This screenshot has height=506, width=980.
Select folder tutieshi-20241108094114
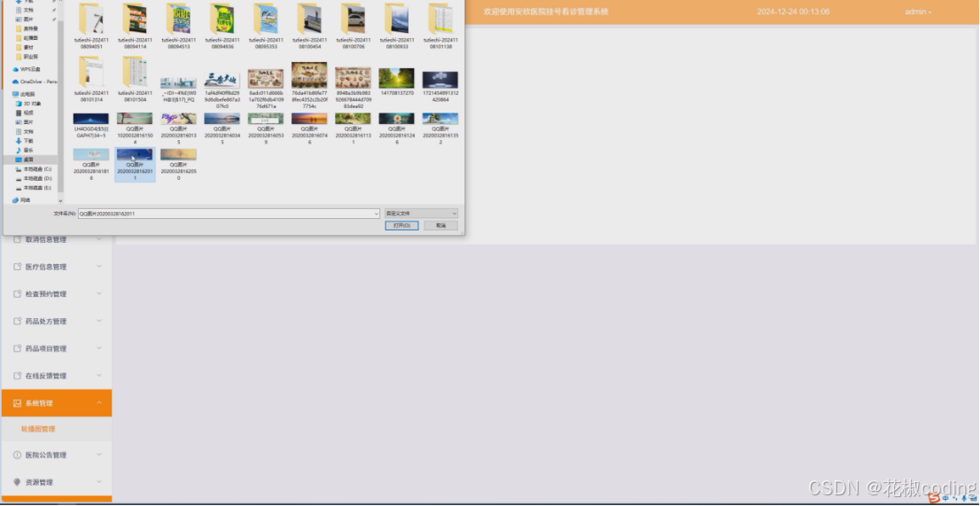click(135, 25)
